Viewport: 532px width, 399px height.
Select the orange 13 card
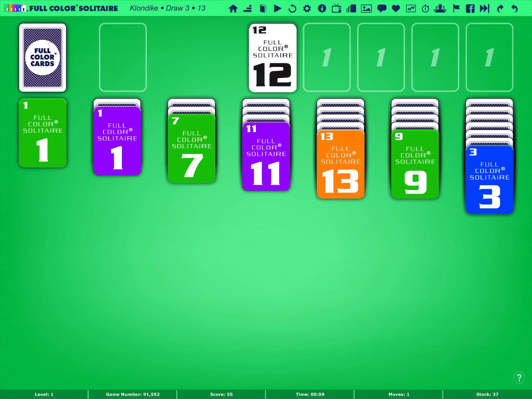point(340,164)
